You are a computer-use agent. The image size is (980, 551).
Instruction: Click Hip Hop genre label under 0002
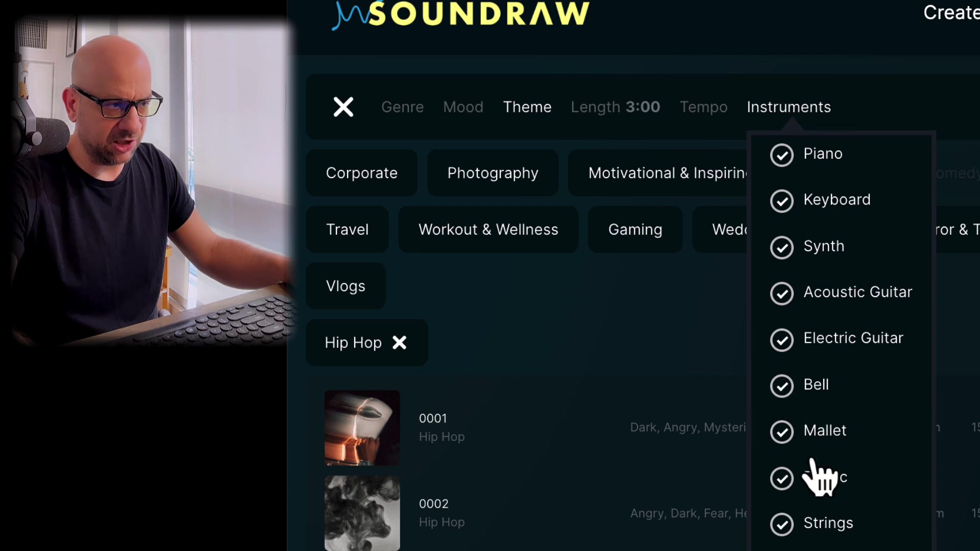[442, 522]
